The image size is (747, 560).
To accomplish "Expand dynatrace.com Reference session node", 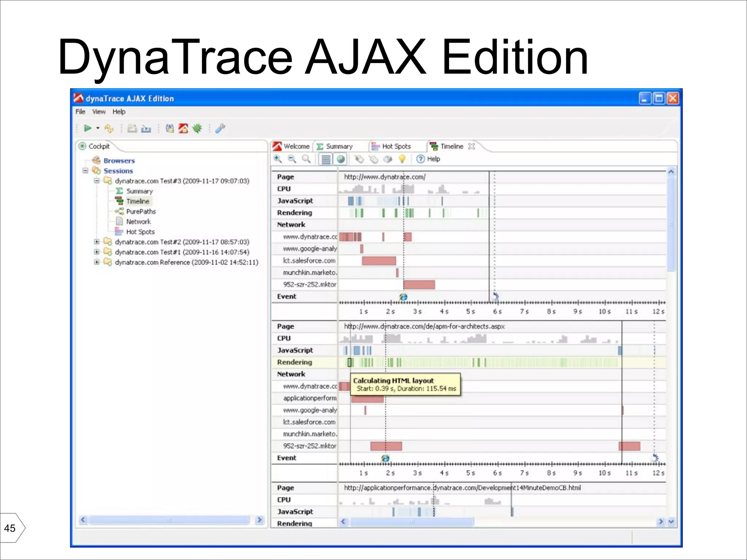I will pyautogui.click(x=97, y=262).
